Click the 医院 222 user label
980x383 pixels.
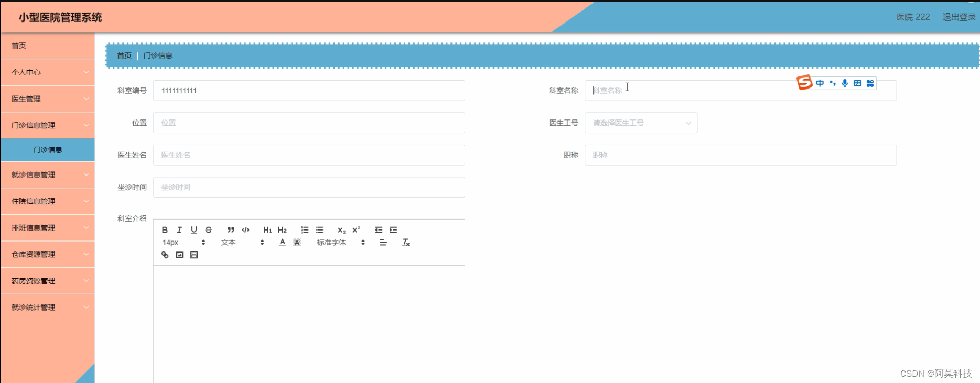tap(913, 17)
